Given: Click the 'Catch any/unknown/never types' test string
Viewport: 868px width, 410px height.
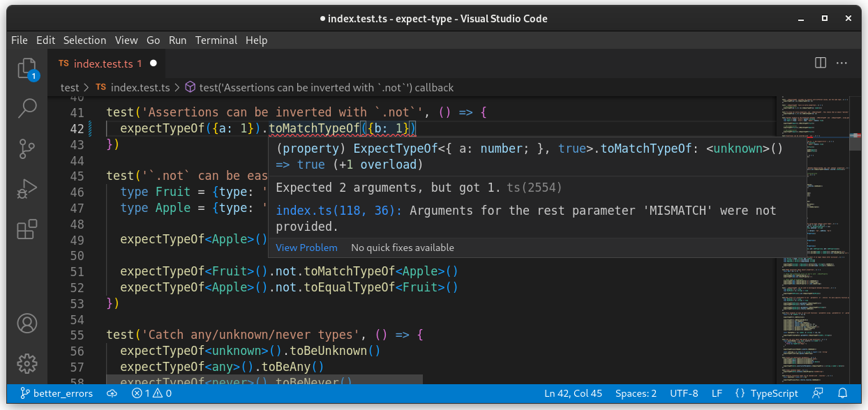Looking at the screenshot, I should [x=255, y=335].
